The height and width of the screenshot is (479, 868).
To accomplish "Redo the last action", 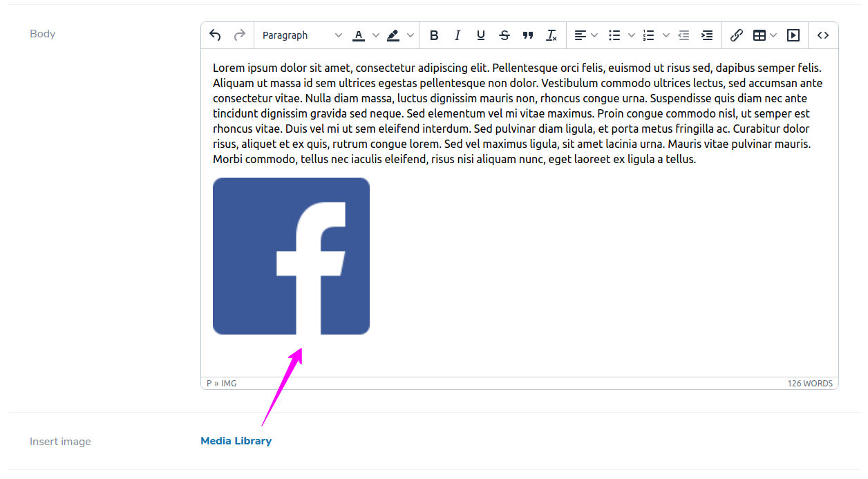I will [x=240, y=35].
